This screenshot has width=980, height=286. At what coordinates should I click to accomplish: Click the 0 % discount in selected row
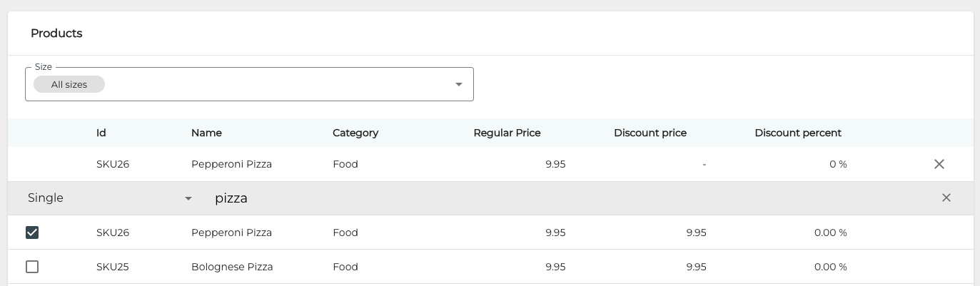click(838, 164)
